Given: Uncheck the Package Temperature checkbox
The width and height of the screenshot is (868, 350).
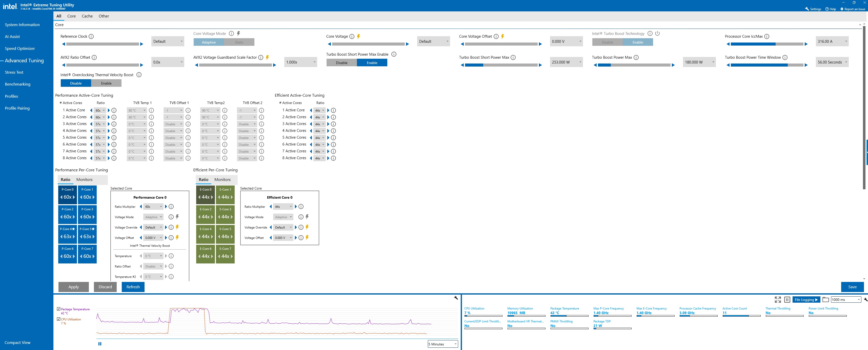Looking at the screenshot, I should point(59,309).
